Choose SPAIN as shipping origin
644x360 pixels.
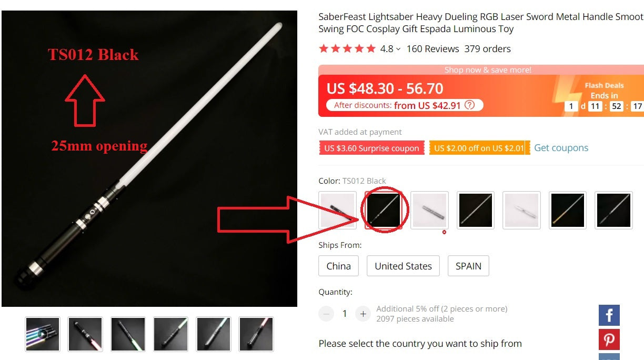point(468,266)
